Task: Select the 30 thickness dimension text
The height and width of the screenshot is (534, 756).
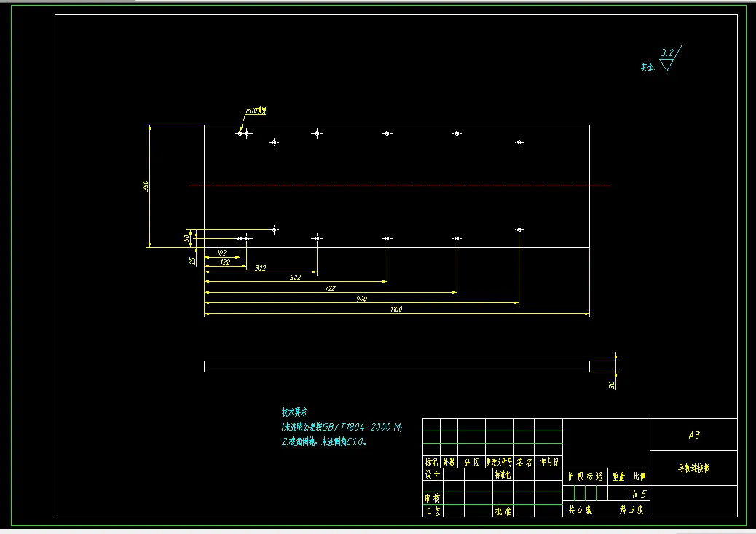Action: coord(611,385)
